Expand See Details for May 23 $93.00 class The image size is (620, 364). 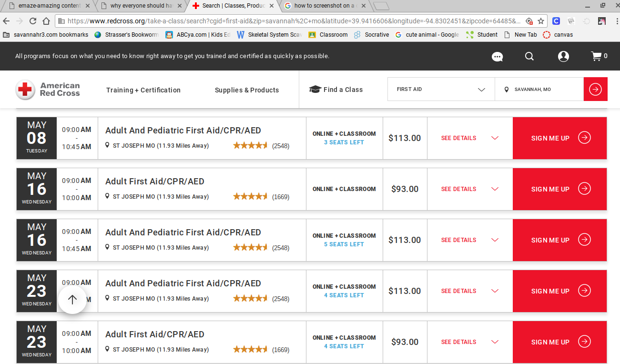(469, 342)
